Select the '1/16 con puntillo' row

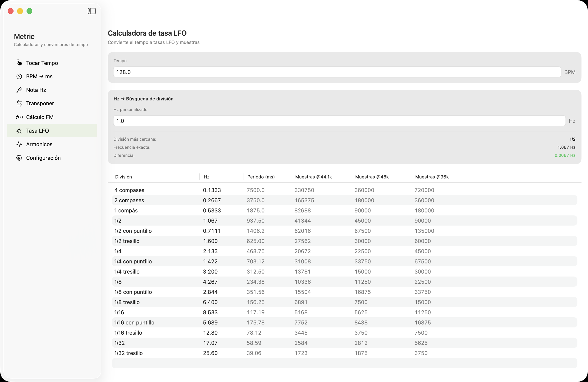[x=344, y=323]
